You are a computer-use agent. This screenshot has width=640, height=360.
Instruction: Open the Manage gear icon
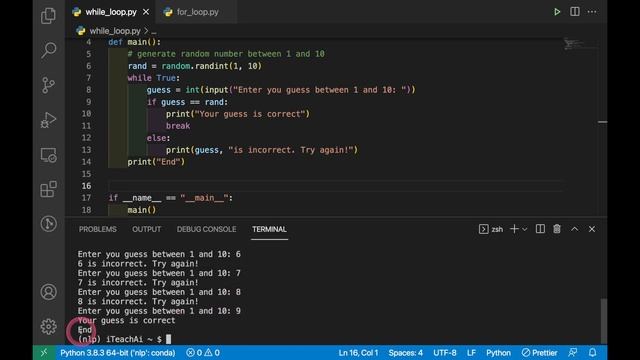pos(49,327)
